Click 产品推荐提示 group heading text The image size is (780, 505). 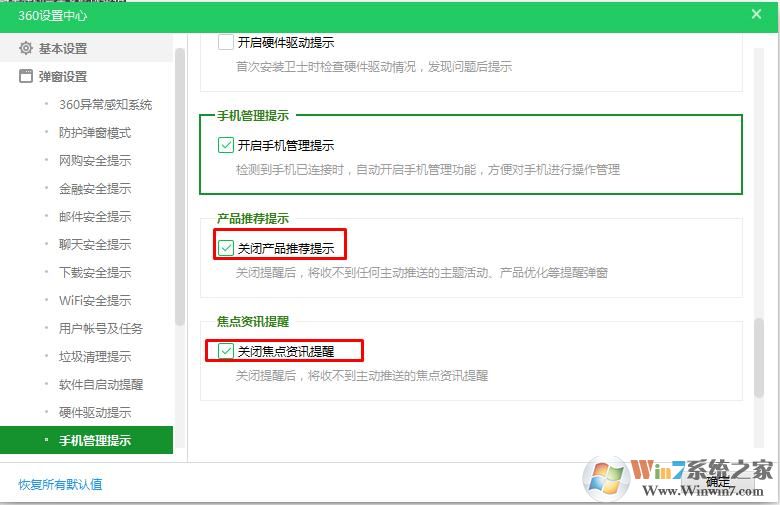pyautogui.click(x=253, y=218)
